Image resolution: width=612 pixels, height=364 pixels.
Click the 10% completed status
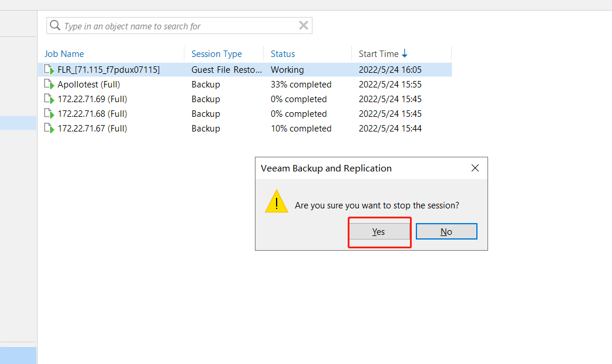point(301,129)
